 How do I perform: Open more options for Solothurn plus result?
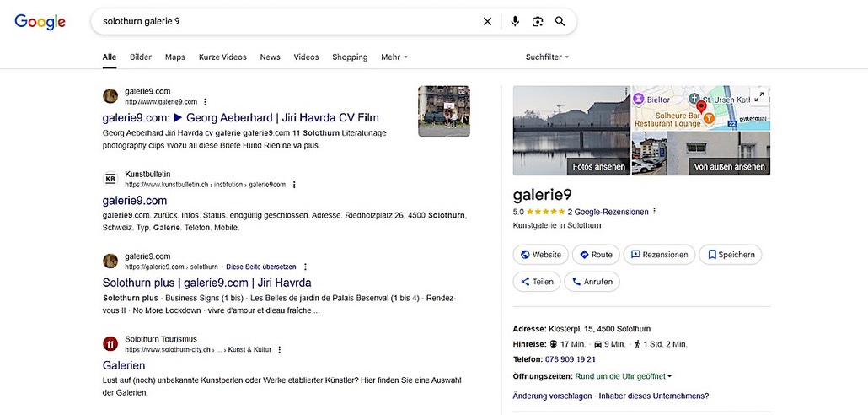coord(305,267)
